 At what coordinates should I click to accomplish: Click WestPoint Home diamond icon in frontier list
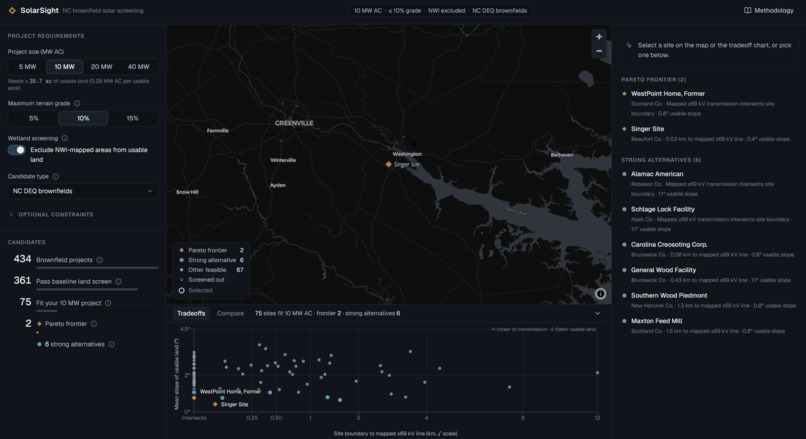pos(624,94)
